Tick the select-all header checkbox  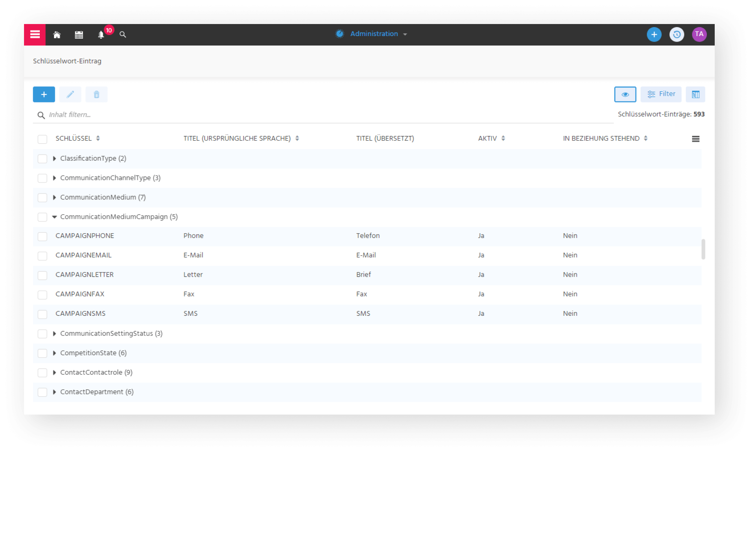[x=42, y=139]
